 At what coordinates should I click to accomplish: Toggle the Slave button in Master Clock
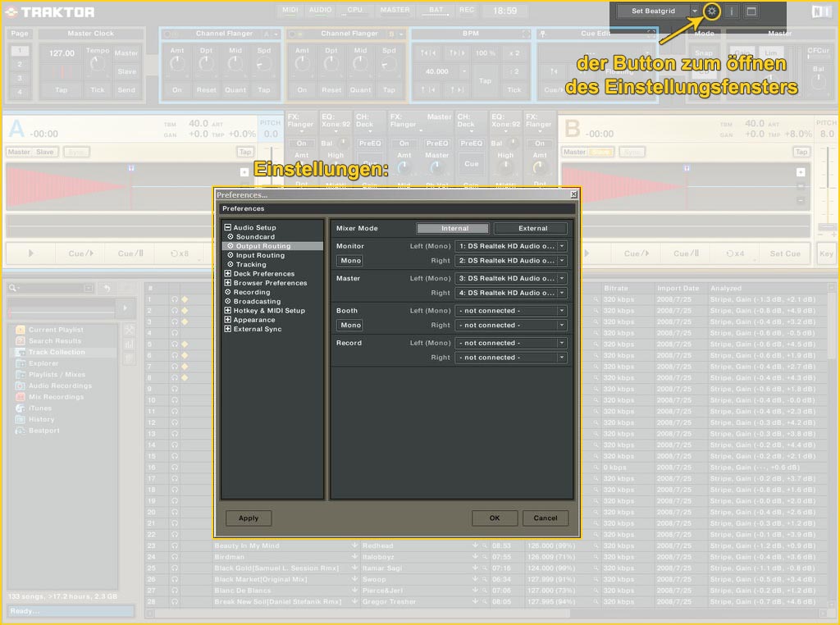[x=126, y=71]
